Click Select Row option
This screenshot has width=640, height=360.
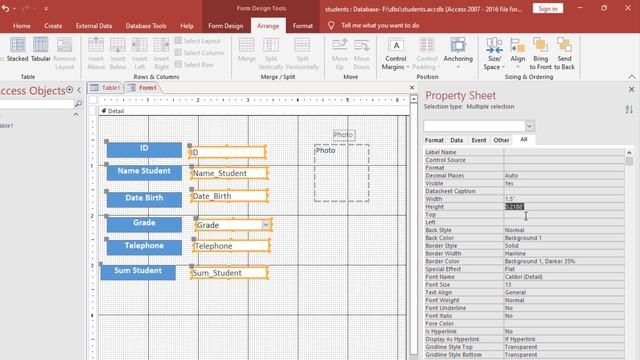pyautogui.click(x=194, y=64)
